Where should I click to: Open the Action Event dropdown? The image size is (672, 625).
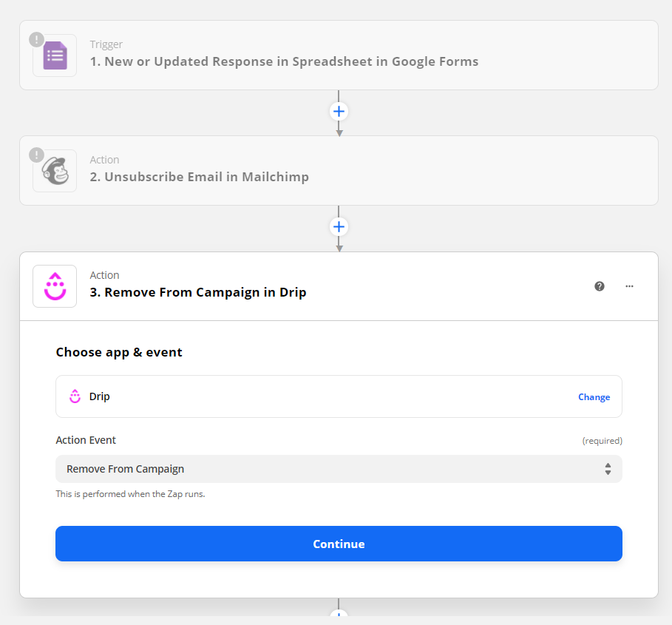click(339, 469)
